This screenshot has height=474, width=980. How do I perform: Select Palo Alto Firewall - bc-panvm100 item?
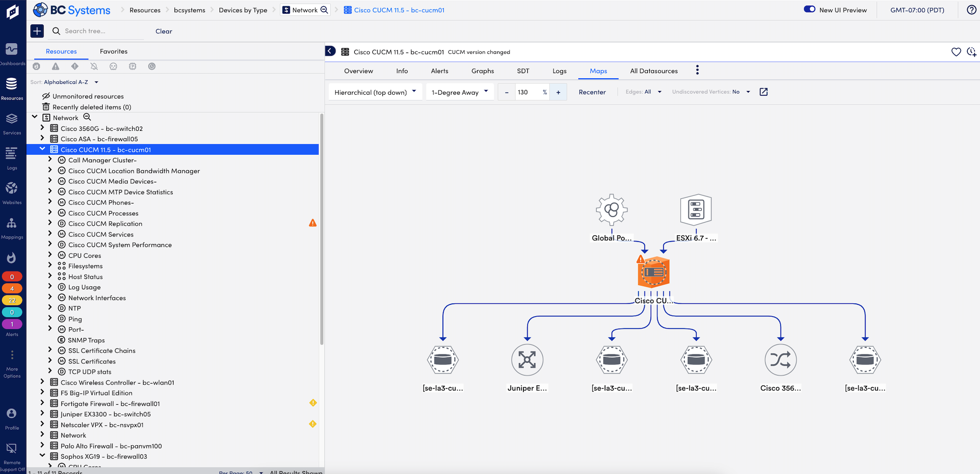tap(111, 446)
